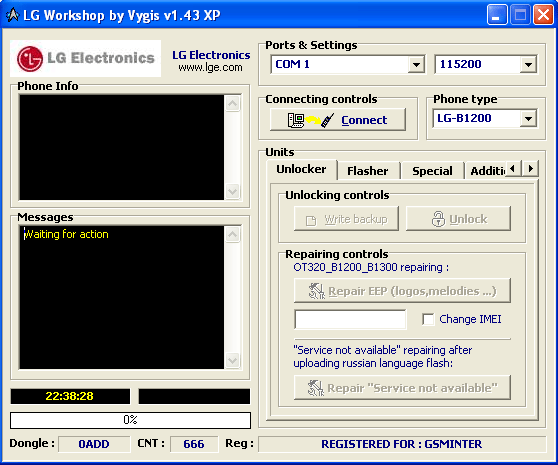This screenshot has height=465, width=558.
Task: Click the app icon in title bar
Action: pyautogui.click(x=13, y=15)
